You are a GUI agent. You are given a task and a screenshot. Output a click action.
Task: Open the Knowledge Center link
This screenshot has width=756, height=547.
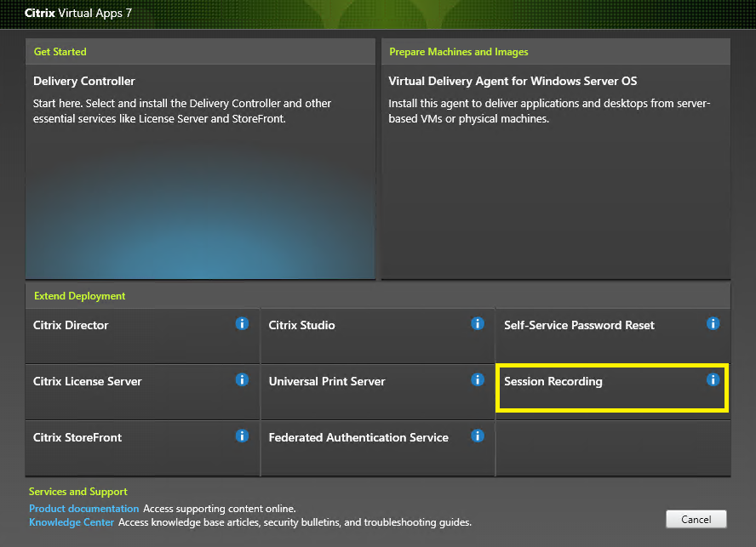[72, 522]
